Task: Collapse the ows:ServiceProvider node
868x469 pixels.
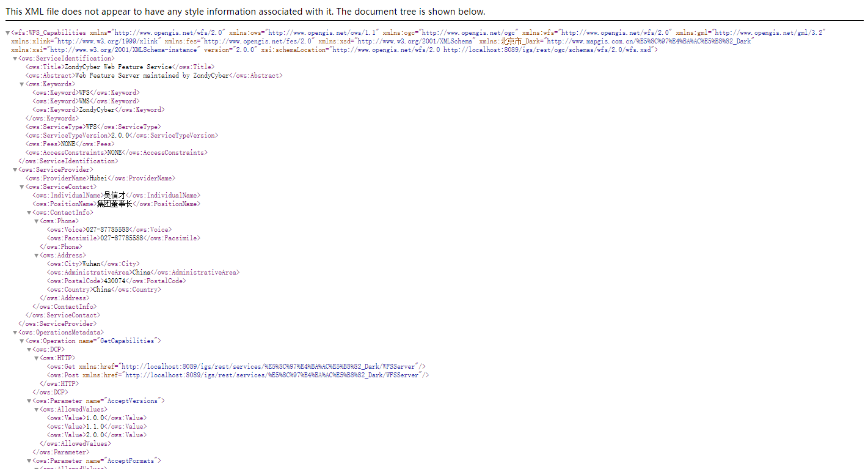Action: pyautogui.click(x=15, y=170)
